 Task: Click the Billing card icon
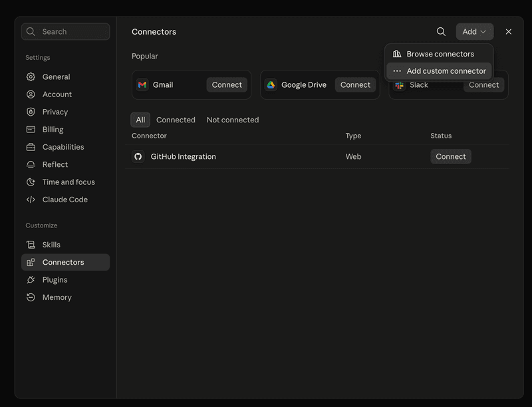tap(31, 129)
